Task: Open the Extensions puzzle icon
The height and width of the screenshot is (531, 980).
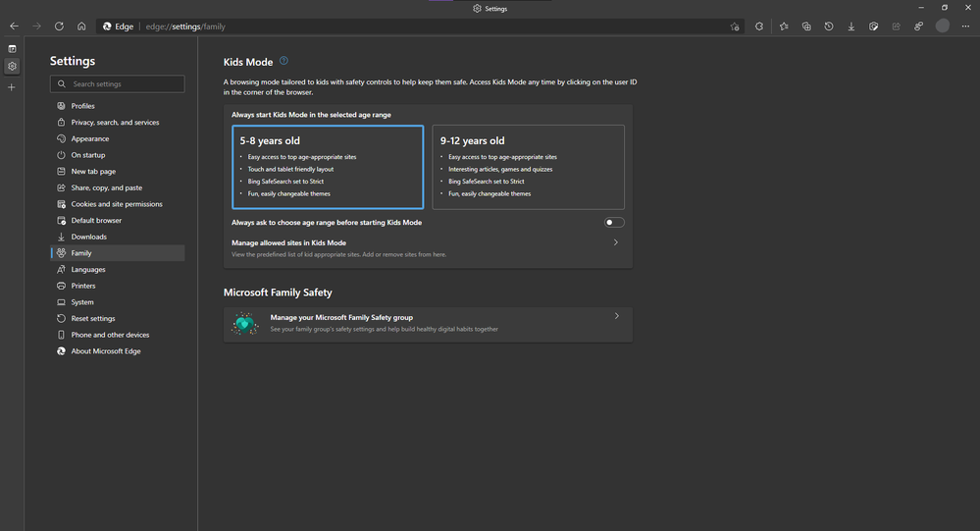Action: 758,27
